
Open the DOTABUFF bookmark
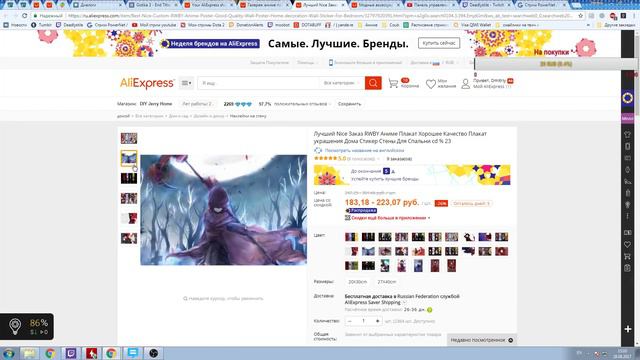click(x=308, y=25)
